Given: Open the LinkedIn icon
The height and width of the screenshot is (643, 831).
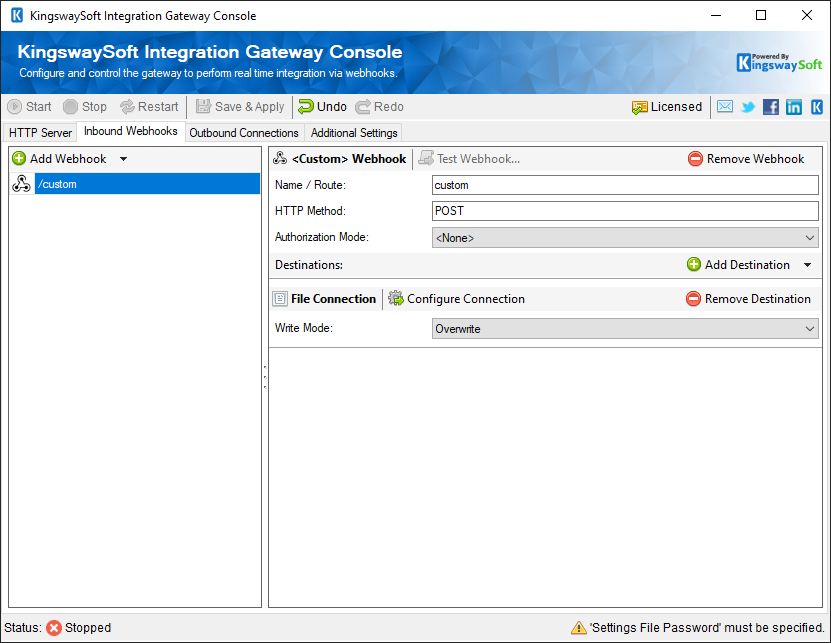Looking at the screenshot, I should (x=794, y=107).
